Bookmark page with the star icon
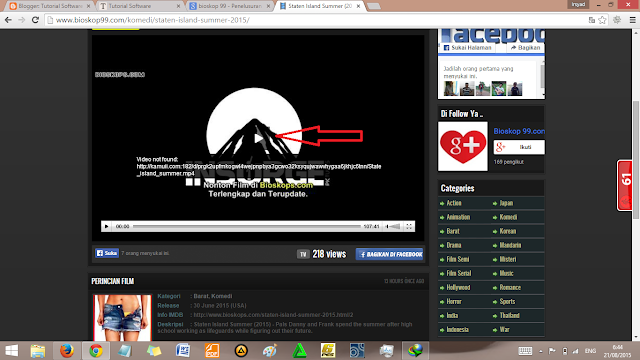This screenshot has width=640, height=360. pyautogui.click(x=602, y=20)
